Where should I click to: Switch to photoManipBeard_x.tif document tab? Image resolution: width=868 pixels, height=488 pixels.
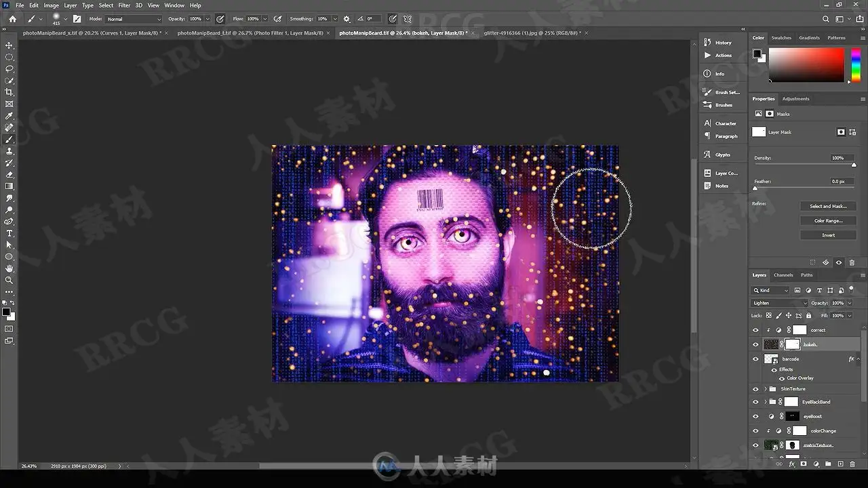92,33
